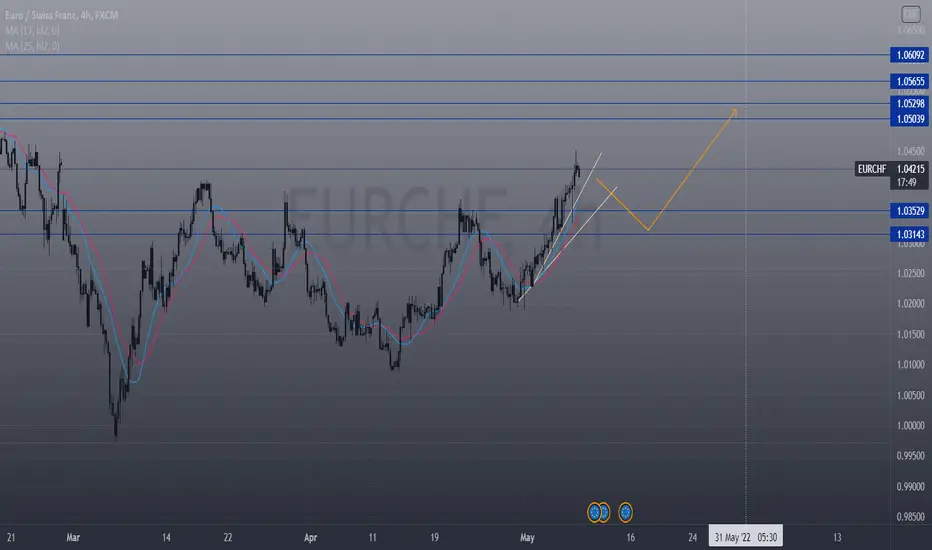Click the 1.00000 level on price scale
This screenshot has height=550, width=932.
[x=910, y=426]
